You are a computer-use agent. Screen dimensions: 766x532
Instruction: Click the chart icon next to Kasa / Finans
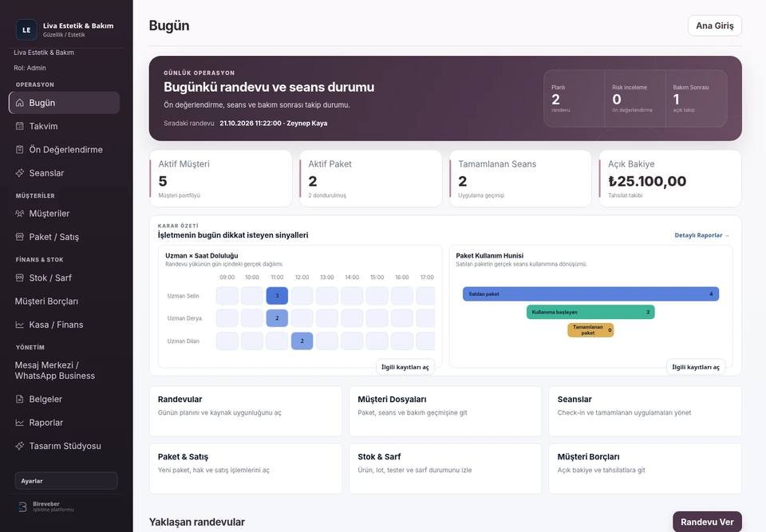[x=19, y=325]
